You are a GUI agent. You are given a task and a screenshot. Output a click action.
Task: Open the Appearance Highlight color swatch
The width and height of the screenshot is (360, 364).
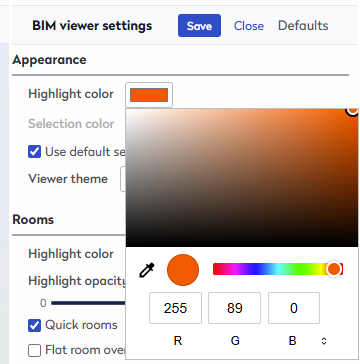(149, 95)
